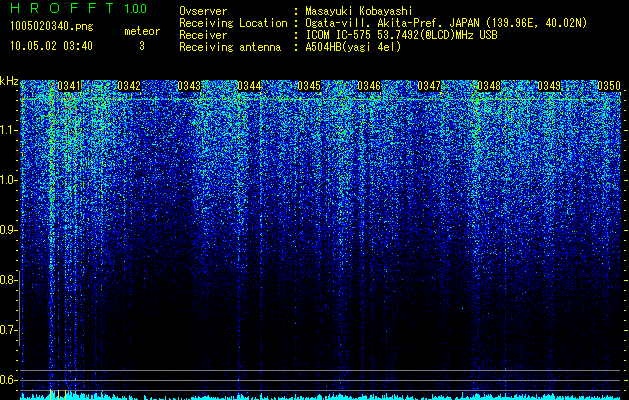629x400 pixels.
Task: Click the 0350 time marker
Action: [609, 86]
